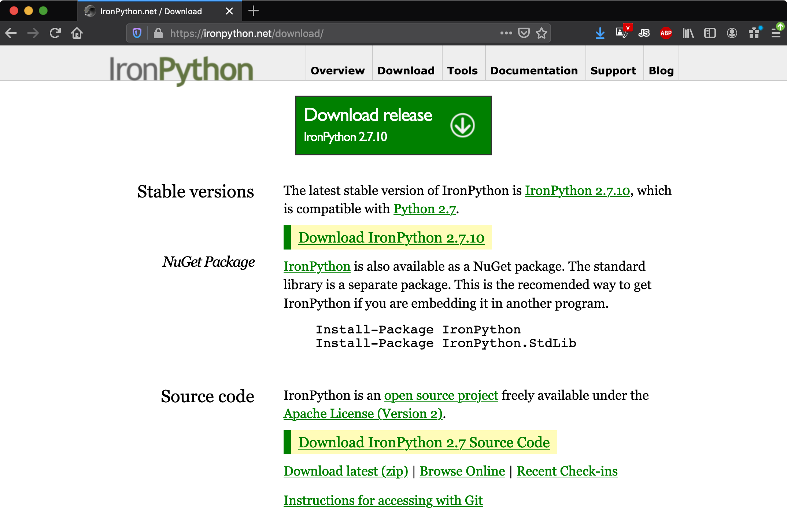787x532 pixels.
Task: Open a new browser tab
Action: pos(253,11)
